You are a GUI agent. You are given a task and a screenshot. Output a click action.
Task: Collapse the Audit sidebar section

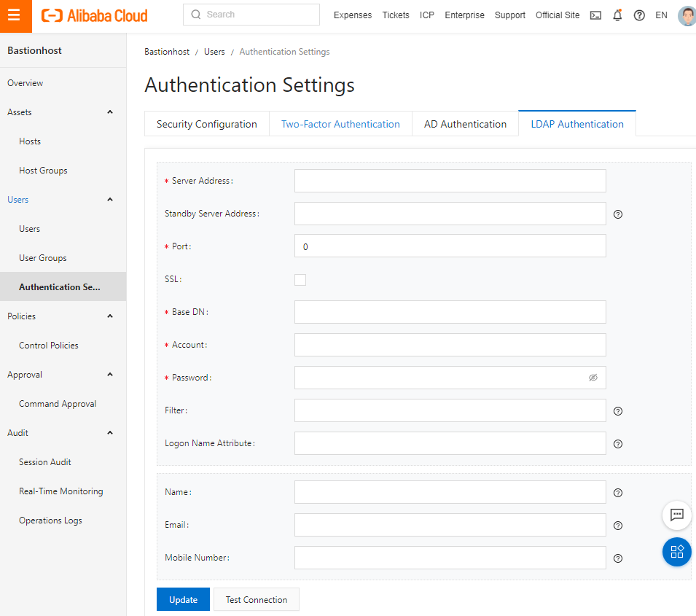[110, 432]
